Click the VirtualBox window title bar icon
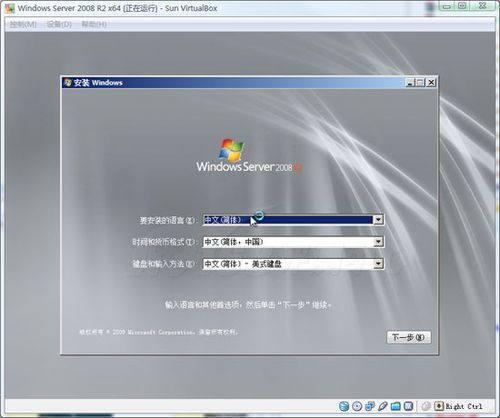Screen dimensions: 500x418 (10, 8)
